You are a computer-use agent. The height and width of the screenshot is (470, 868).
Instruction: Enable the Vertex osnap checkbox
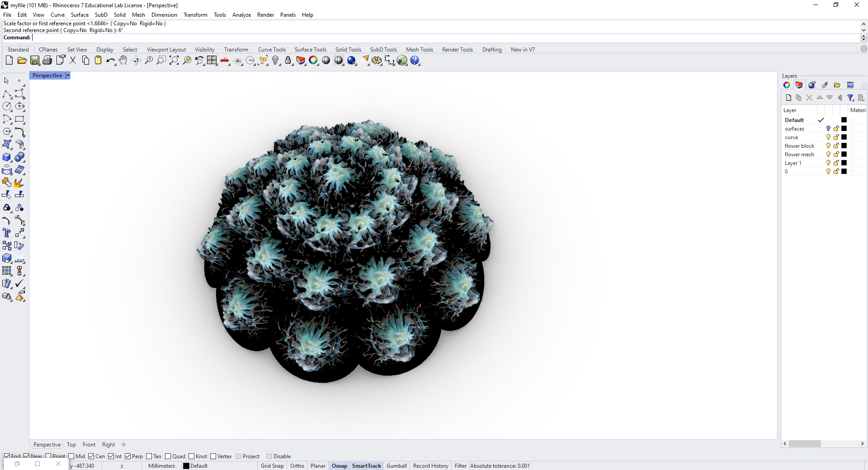tap(213, 456)
